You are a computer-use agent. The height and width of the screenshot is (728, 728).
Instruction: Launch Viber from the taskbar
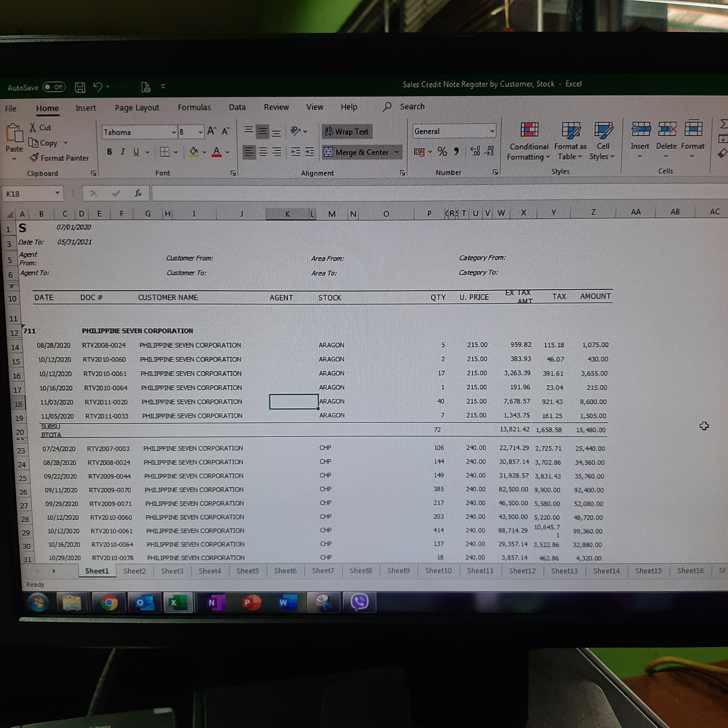[359, 602]
